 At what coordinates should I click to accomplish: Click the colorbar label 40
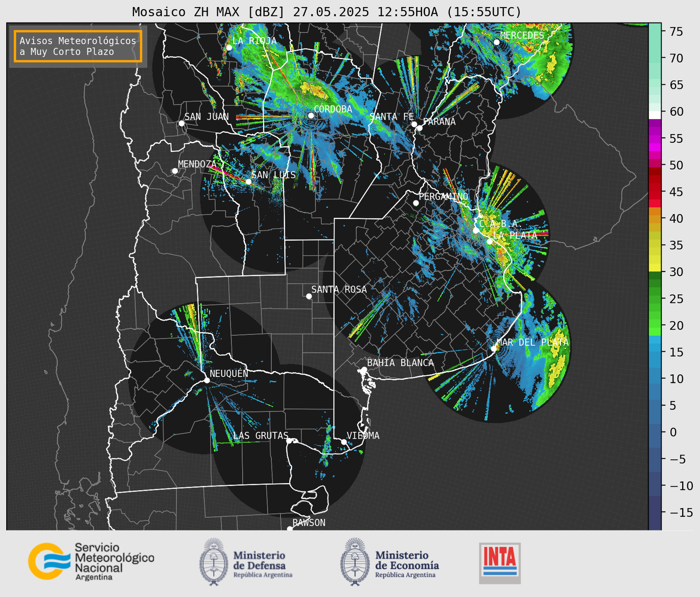[676, 218]
